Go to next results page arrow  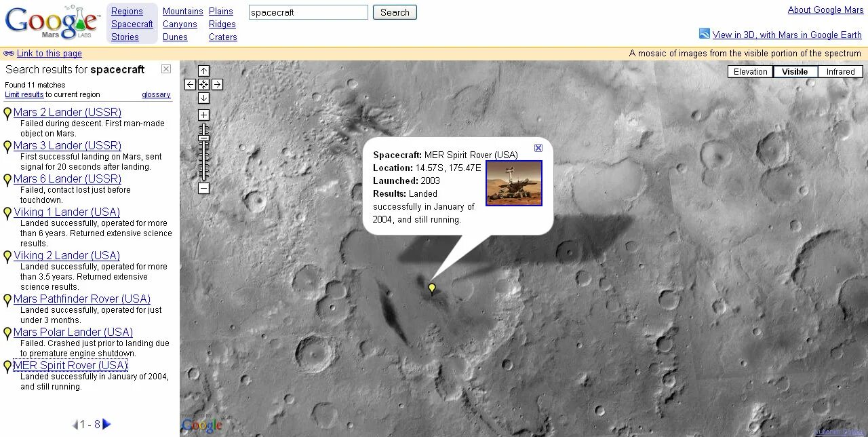click(106, 425)
